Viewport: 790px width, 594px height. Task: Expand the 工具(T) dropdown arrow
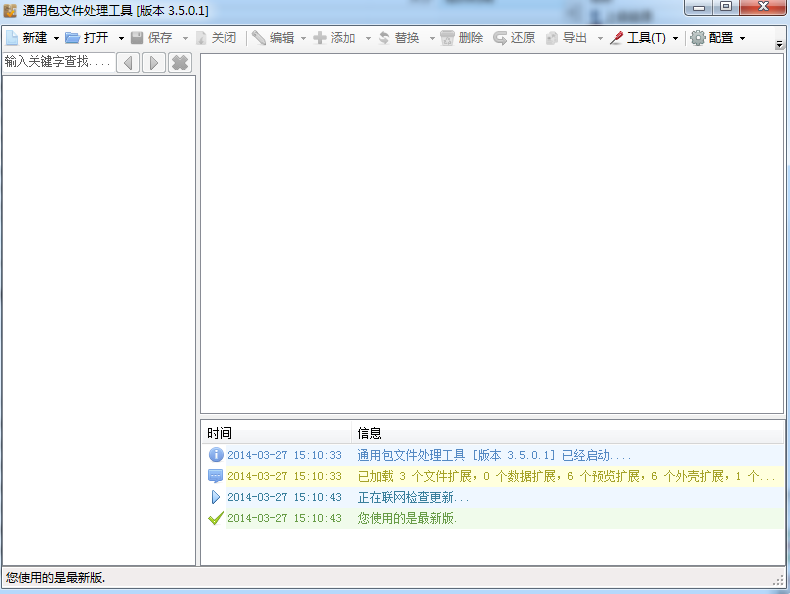pyautogui.click(x=675, y=38)
